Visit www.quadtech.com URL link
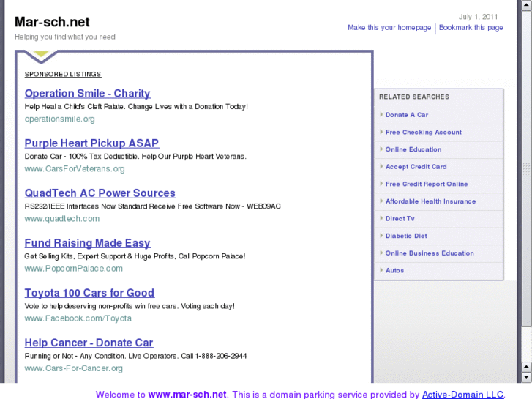Image resolution: width=532 pixels, height=399 pixels. pyautogui.click(x=62, y=219)
